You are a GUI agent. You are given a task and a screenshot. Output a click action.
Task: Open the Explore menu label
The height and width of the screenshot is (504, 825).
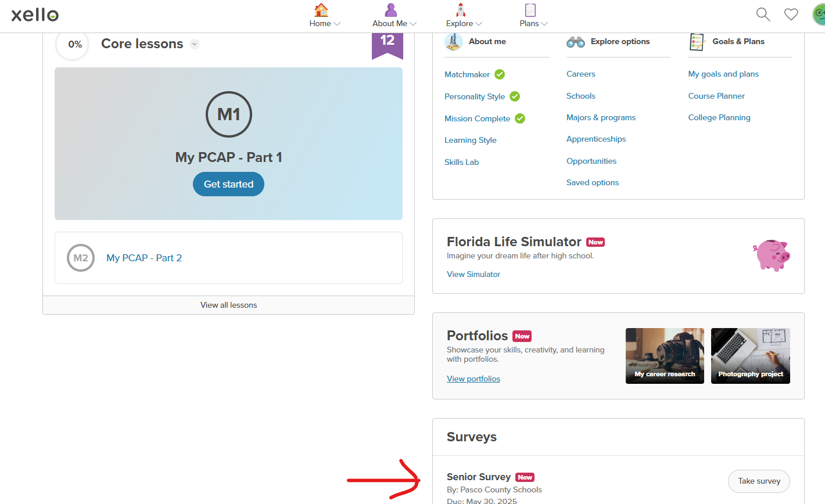click(460, 24)
